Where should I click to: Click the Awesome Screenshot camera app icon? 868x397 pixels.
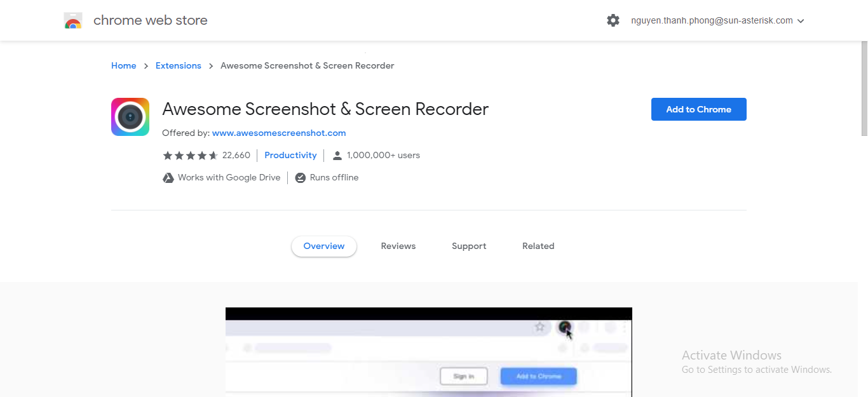130,117
